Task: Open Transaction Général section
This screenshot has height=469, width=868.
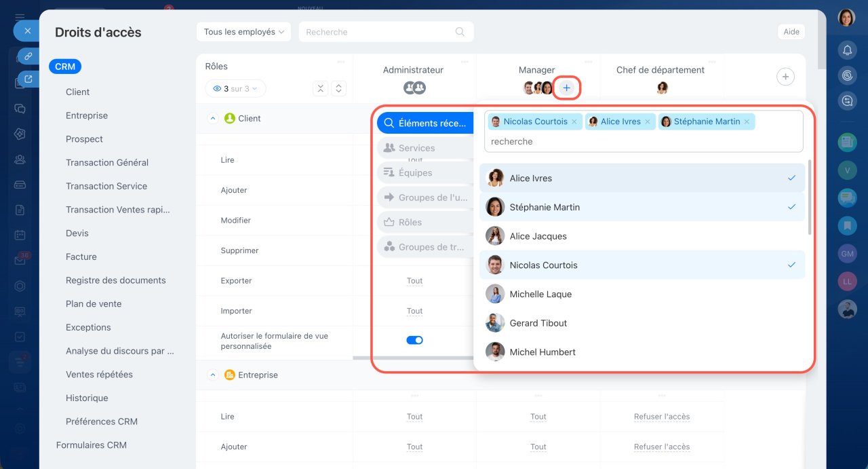Action: tap(107, 163)
